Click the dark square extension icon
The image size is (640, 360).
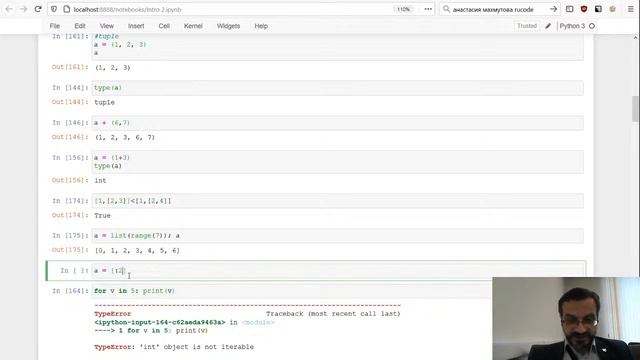[598, 9]
